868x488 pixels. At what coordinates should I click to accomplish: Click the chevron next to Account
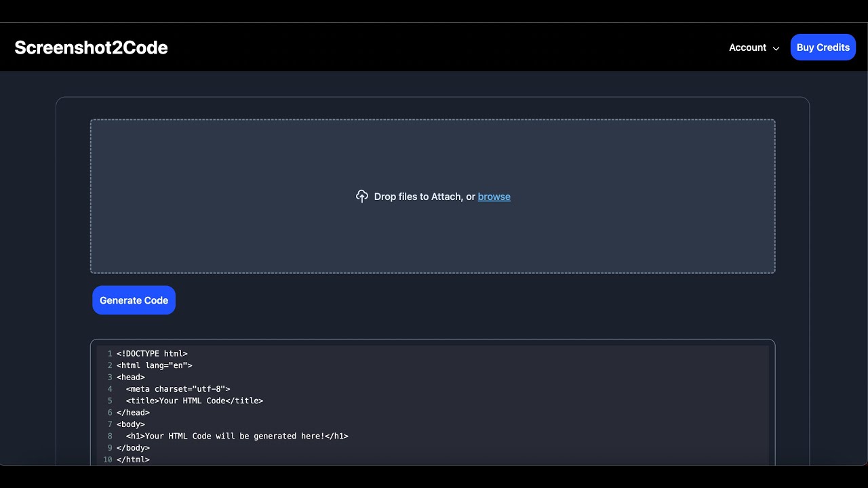point(776,48)
